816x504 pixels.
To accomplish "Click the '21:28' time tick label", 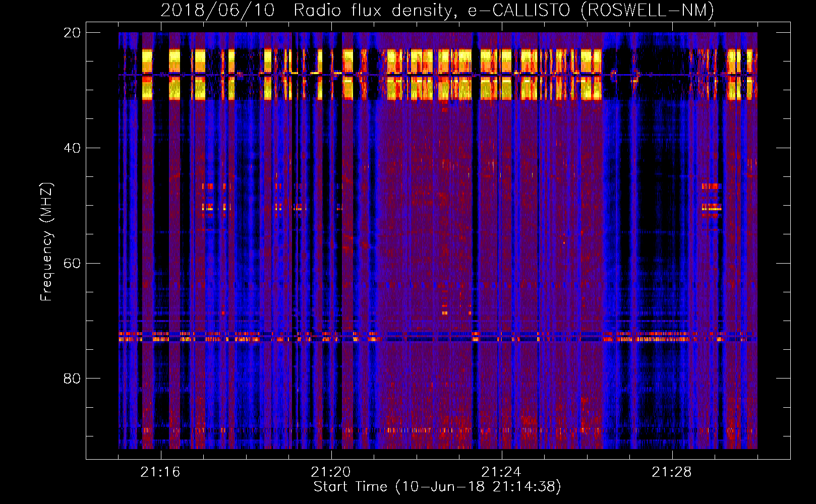I will (672, 472).
